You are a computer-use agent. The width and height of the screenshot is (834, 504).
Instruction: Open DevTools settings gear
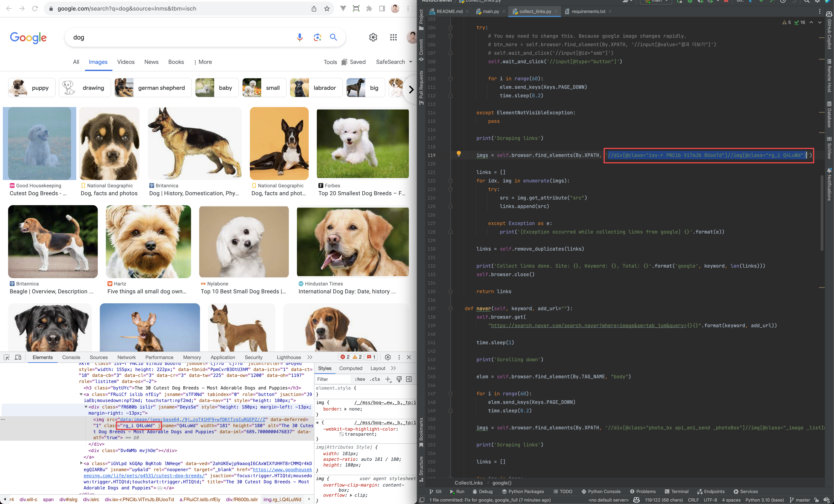pyautogui.click(x=388, y=357)
